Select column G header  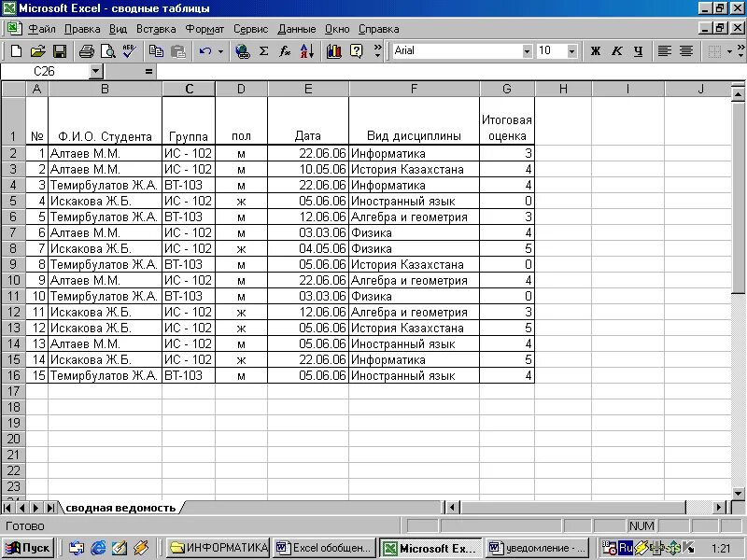(x=507, y=89)
